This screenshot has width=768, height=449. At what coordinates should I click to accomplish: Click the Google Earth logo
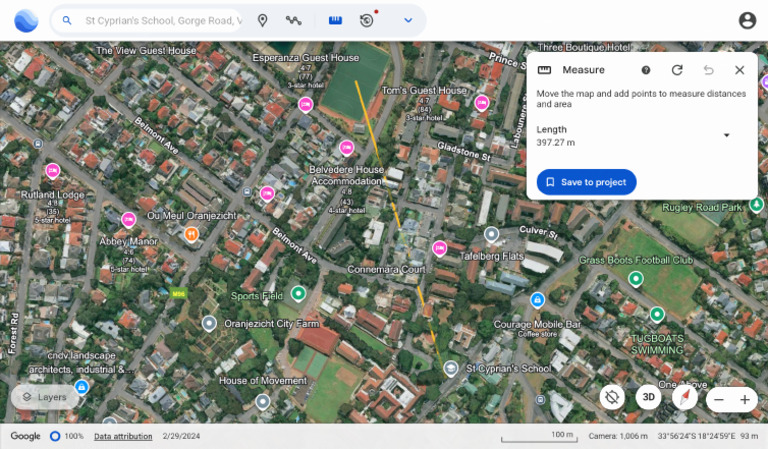pyautogui.click(x=26, y=21)
